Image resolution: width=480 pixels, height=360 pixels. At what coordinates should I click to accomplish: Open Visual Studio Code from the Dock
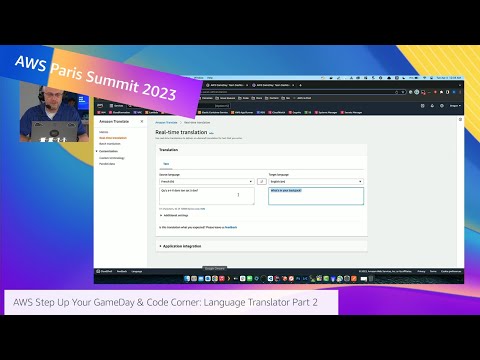pyautogui.click(x=270, y=278)
